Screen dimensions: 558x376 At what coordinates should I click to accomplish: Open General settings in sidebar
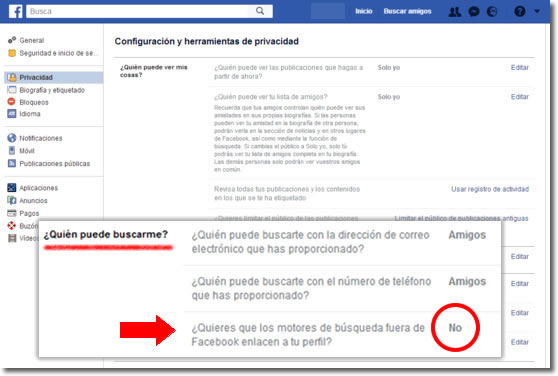click(32, 41)
